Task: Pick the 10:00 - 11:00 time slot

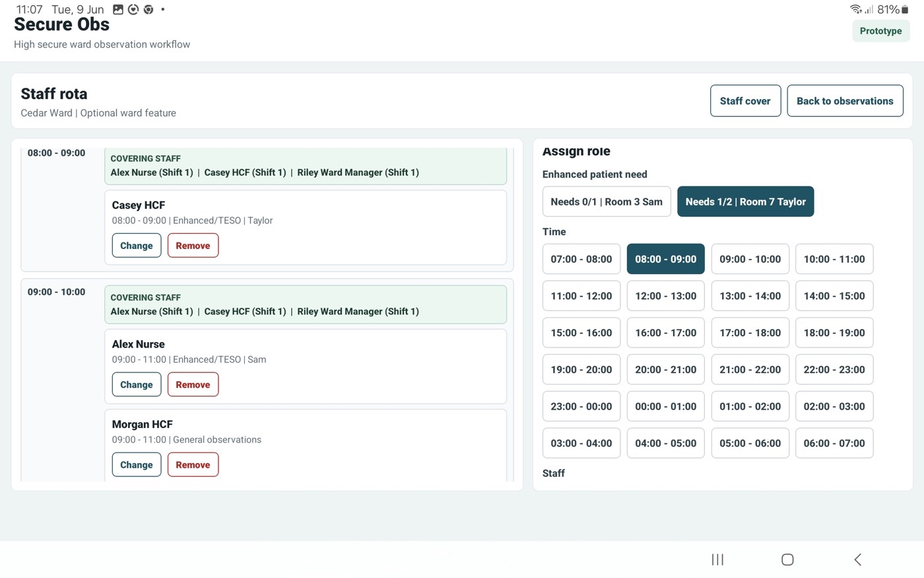Action: 834,259
